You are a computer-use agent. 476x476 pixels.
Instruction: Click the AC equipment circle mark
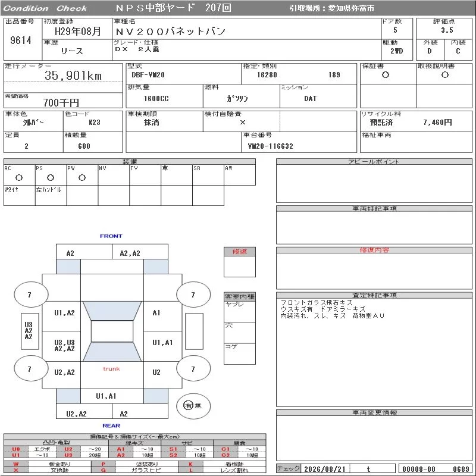19,177
